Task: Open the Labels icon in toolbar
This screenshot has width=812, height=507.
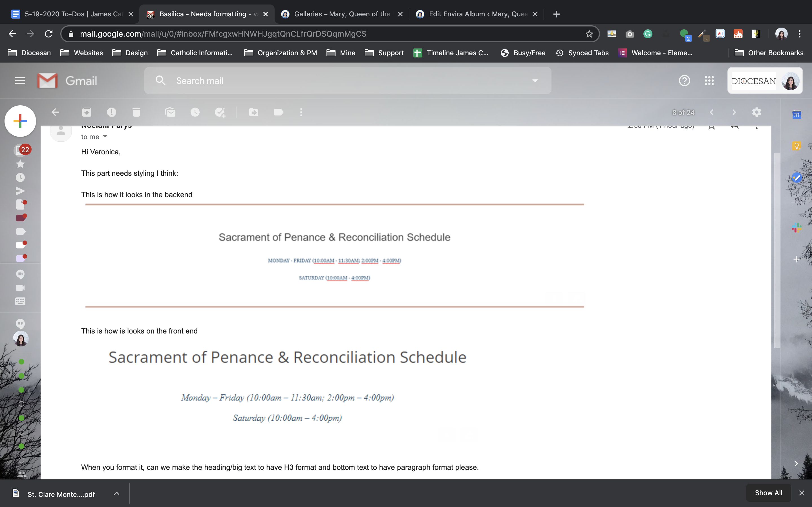Action: (279, 112)
